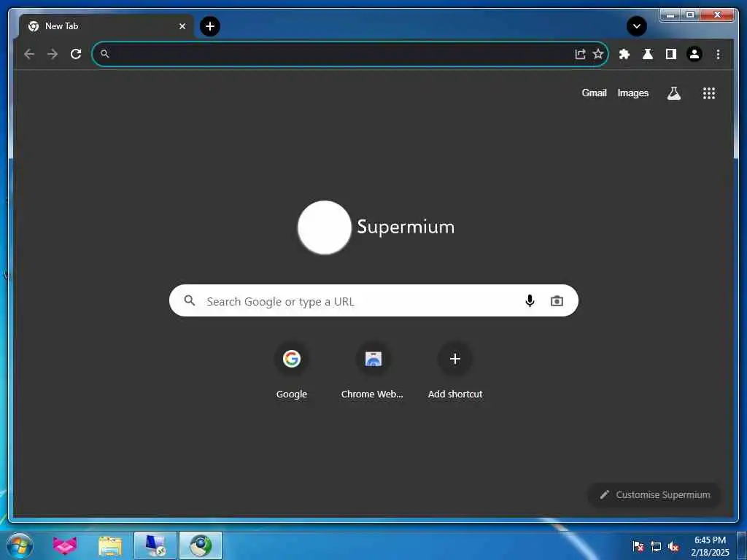Open the Extensions puzzle icon
747x560 pixels.
click(624, 54)
